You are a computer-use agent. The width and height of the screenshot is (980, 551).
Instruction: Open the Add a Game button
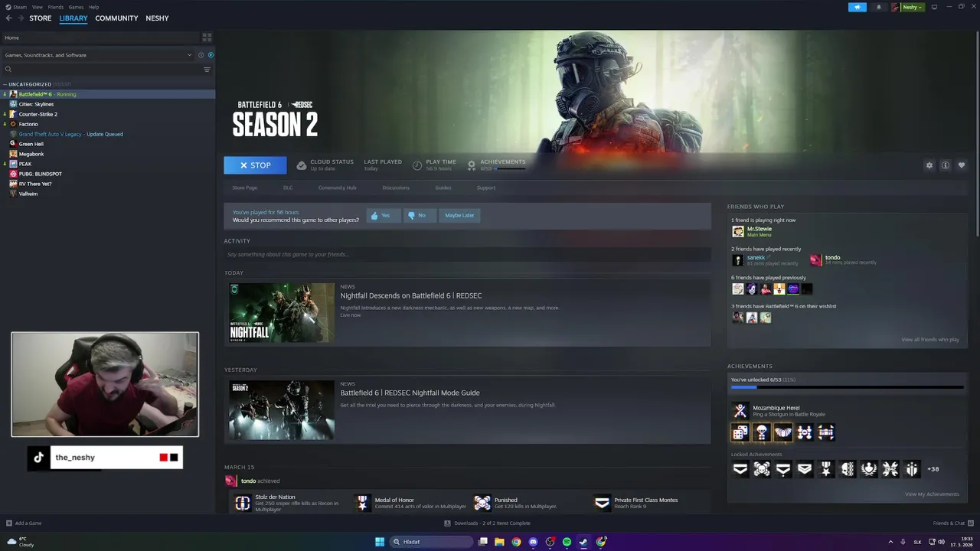coord(24,523)
